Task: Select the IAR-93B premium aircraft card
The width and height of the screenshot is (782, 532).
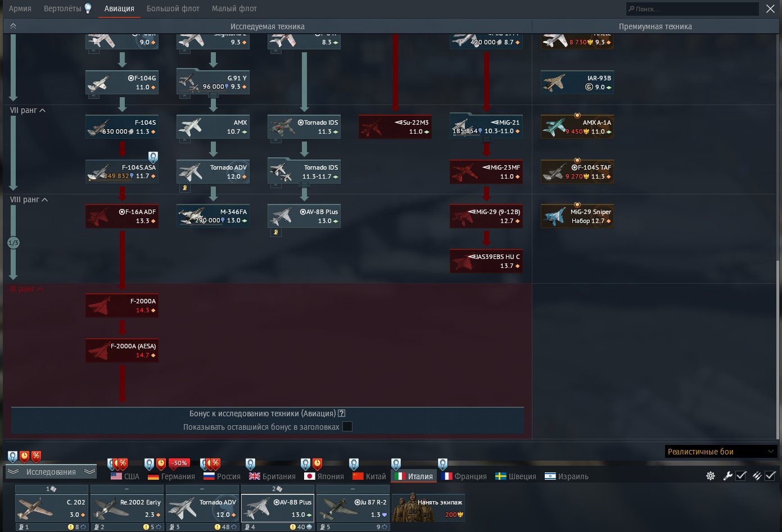Action: coord(577,83)
